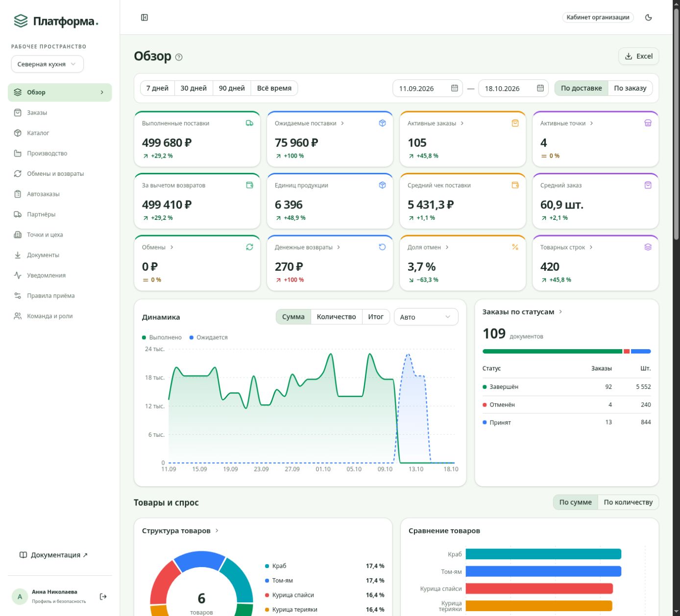Open calendar picker for date 18.10.2026
The width and height of the screenshot is (680, 616).
pos(540,88)
